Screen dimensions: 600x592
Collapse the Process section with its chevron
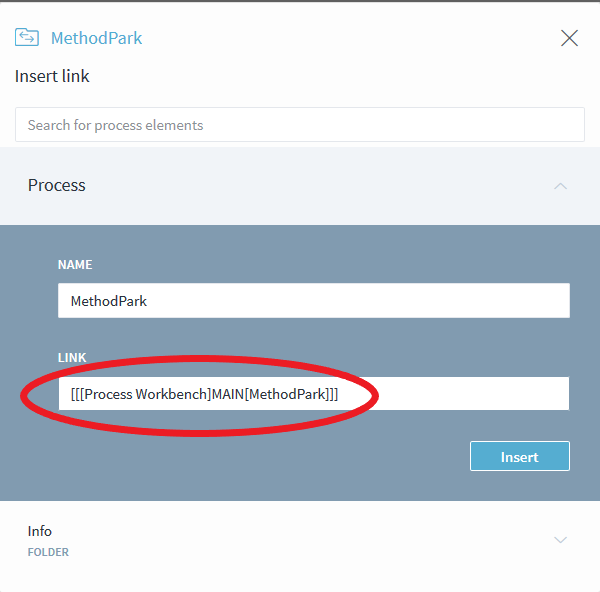click(x=561, y=186)
